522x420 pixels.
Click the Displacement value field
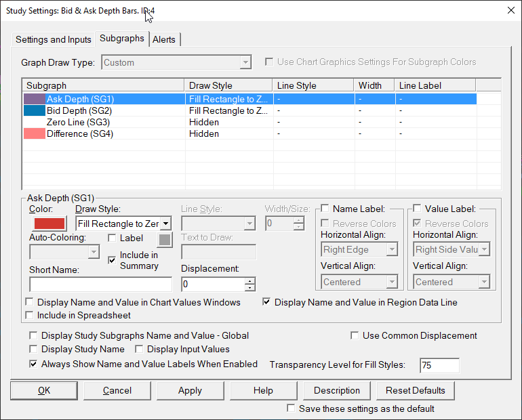point(213,284)
